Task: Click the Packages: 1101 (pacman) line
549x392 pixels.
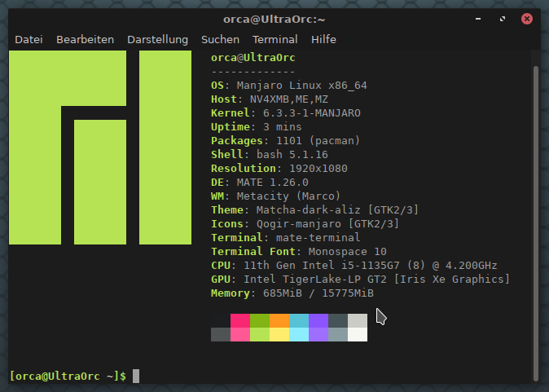Action: [x=286, y=141]
